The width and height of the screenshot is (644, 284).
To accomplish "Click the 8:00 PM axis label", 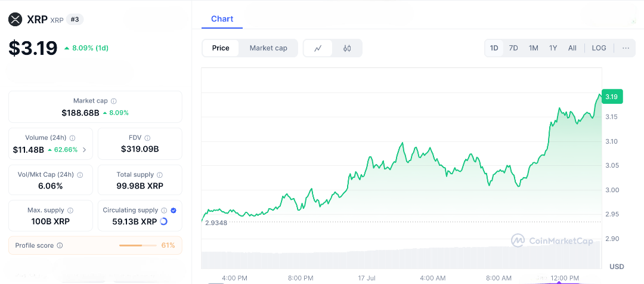I will pos(301,278).
